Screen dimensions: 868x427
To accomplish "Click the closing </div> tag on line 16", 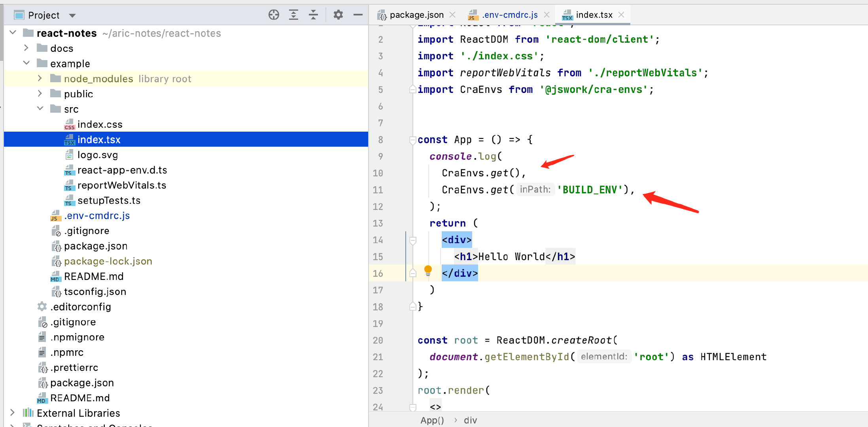I will tap(460, 273).
